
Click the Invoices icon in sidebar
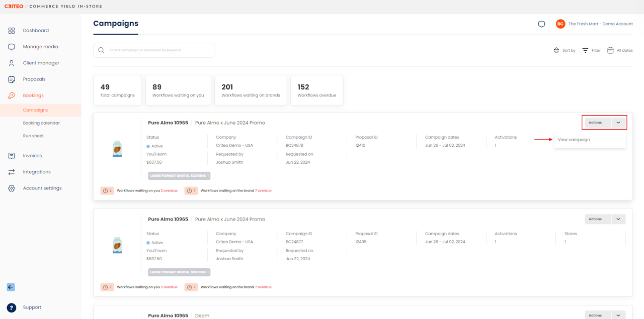click(x=11, y=156)
